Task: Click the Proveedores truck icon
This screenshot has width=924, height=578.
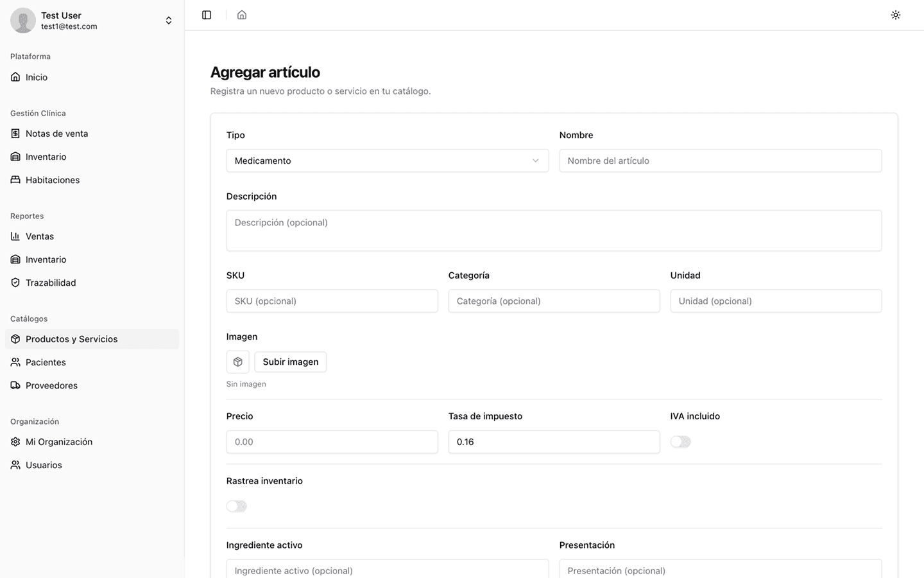Action: 15,385
